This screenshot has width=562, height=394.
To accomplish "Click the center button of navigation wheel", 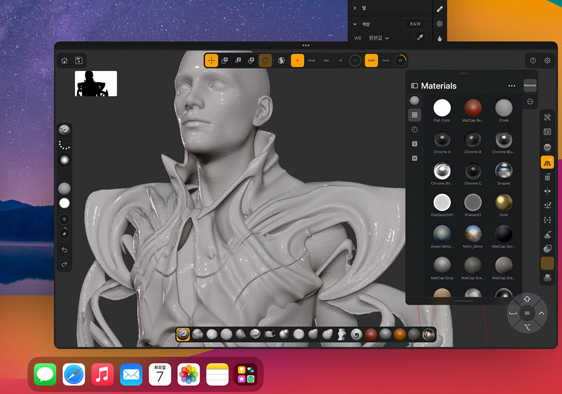I will (527, 313).
